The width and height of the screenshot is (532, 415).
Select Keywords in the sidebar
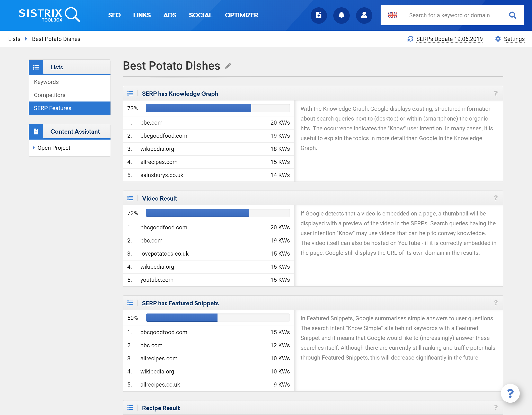click(x=69, y=82)
